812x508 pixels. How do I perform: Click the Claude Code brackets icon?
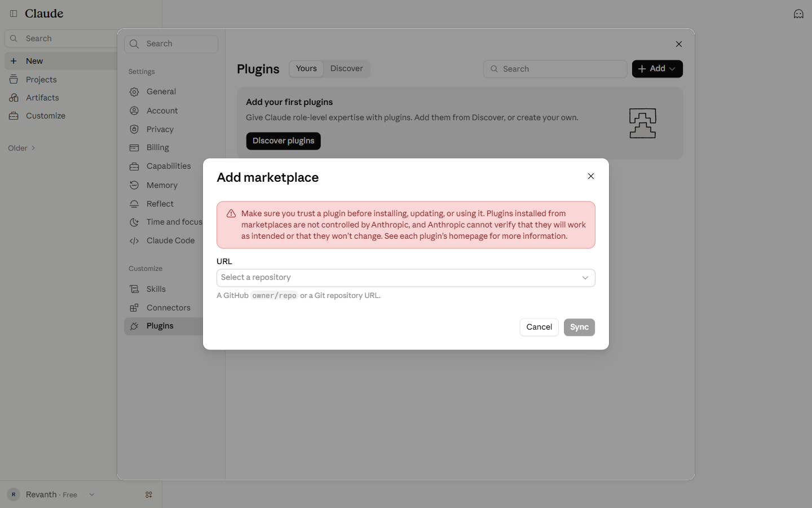[x=134, y=240]
